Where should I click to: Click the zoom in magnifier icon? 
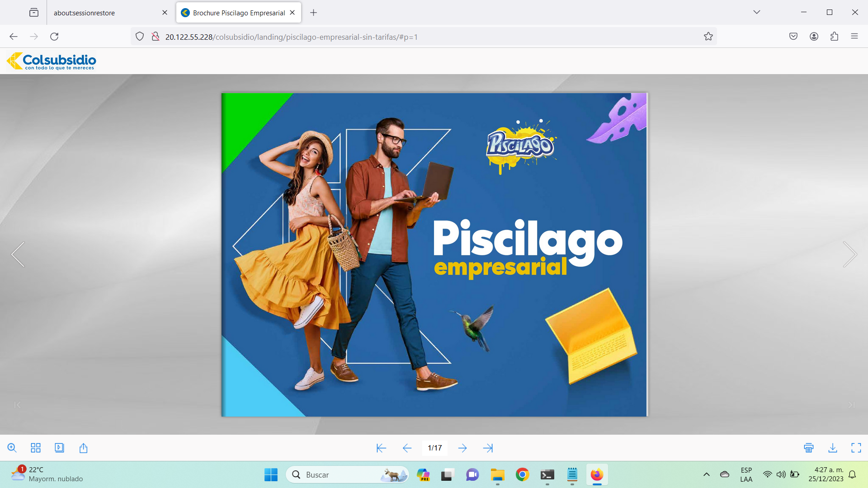(x=12, y=448)
